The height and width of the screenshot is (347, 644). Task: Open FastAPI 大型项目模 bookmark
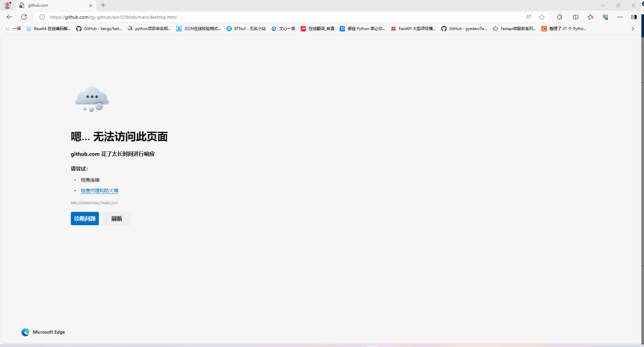(414, 29)
